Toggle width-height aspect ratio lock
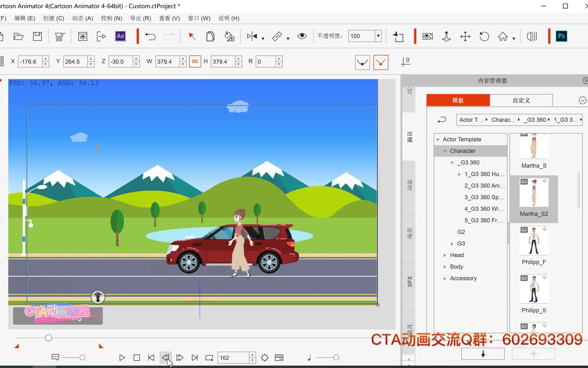This screenshot has width=588, height=368. pyautogui.click(x=195, y=62)
